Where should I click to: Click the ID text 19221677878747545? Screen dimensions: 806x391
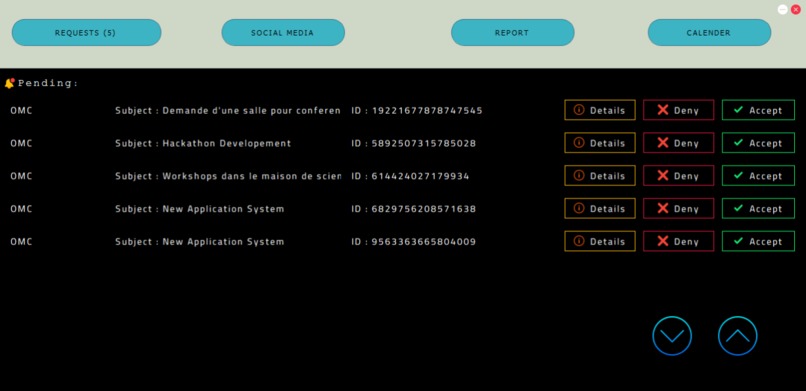[427, 110]
